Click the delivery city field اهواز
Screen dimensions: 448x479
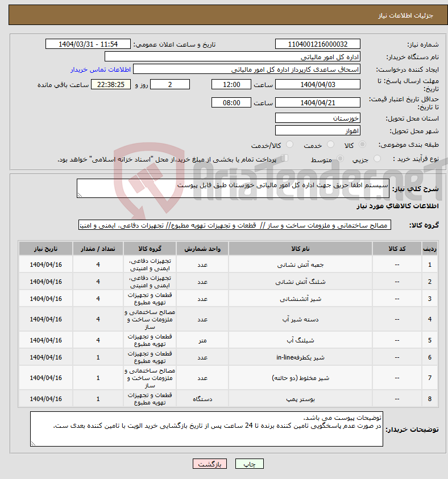pyautogui.click(x=318, y=130)
